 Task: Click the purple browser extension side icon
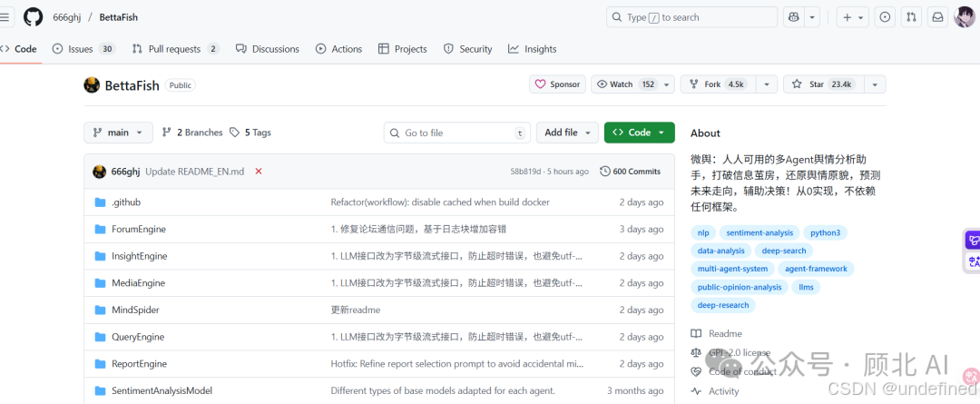[972, 241]
